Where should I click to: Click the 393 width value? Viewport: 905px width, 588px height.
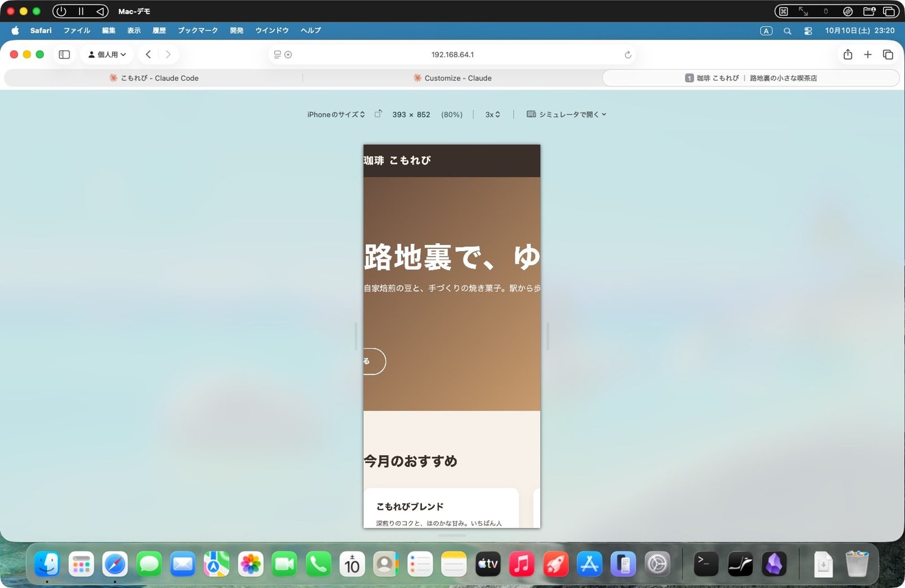pos(399,115)
